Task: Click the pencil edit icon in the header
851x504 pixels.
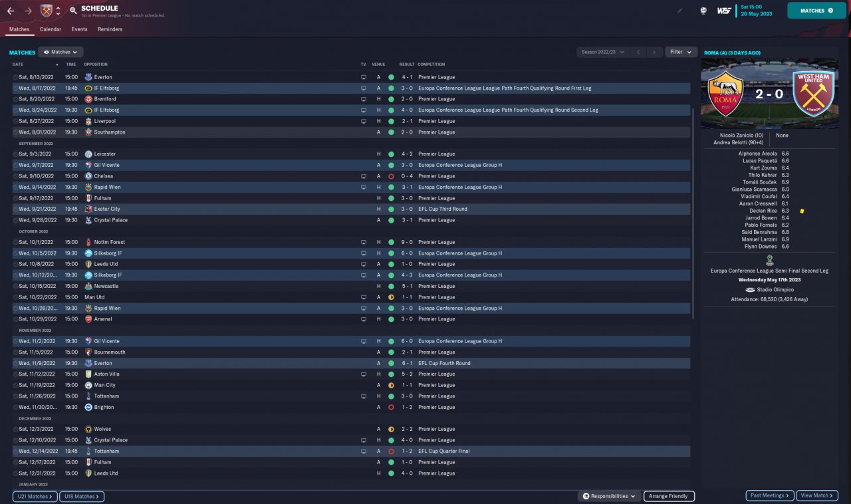Action: pyautogui.click(x=679, y=11)
